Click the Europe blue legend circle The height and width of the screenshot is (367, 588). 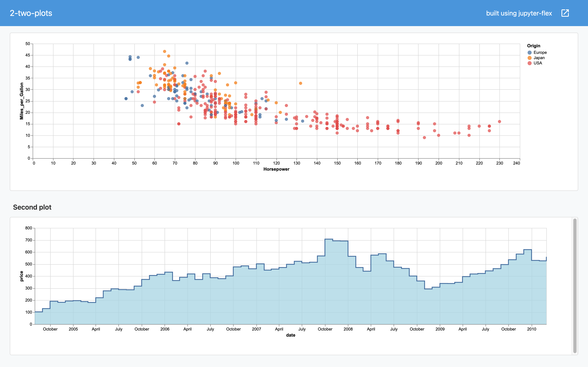pos(530,53)
